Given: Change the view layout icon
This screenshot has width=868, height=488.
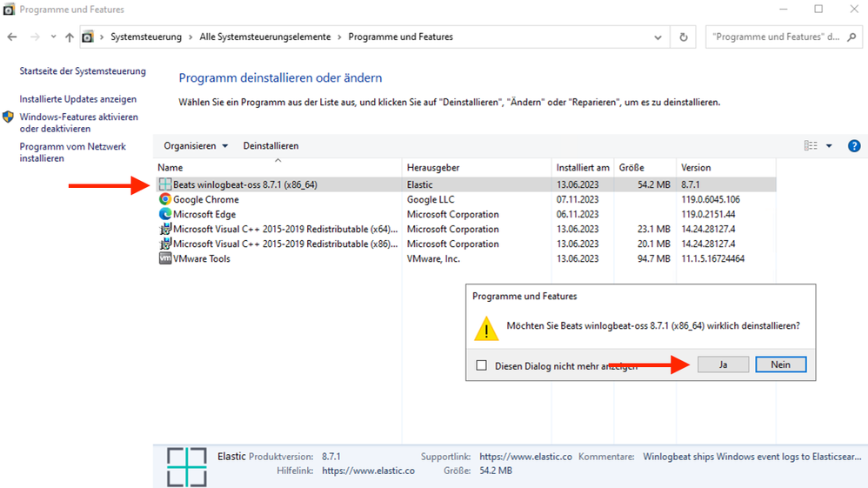Looking at the screenshot, I should (x=811, y=145).
